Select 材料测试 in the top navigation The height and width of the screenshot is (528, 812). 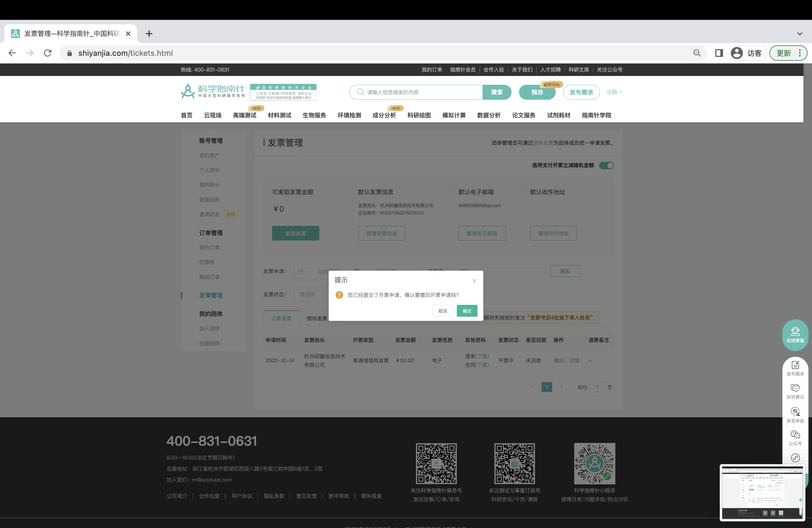pyautogui.click(x=279, y=115)
